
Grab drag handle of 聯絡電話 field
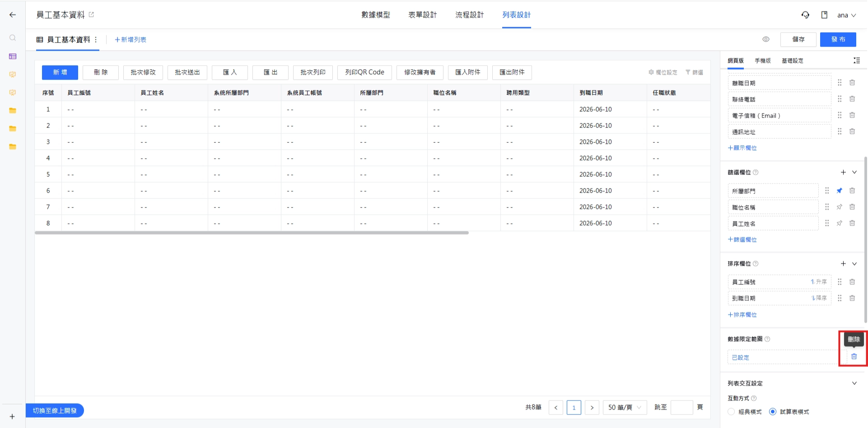840,99
